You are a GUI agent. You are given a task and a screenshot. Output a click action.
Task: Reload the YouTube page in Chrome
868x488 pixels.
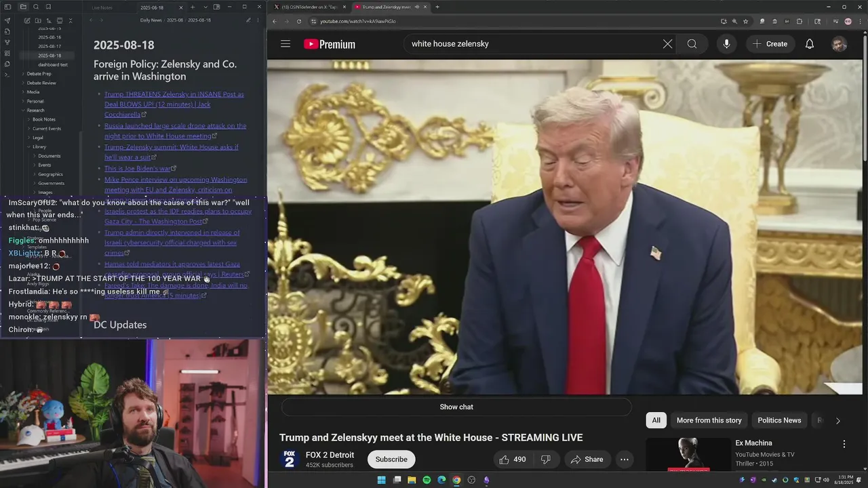pyautogui.click(x=299, y=21)
